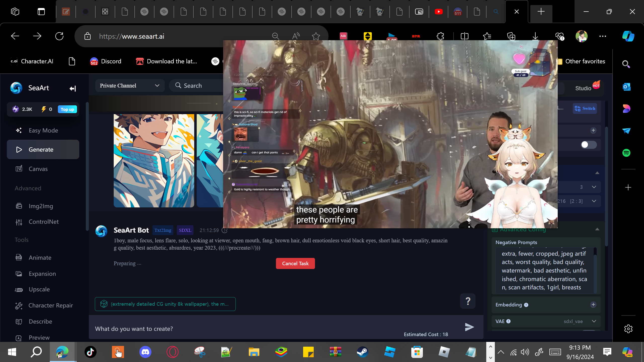Open Easy Mode
Screen dimensions: 644x362
coord(43,130)
